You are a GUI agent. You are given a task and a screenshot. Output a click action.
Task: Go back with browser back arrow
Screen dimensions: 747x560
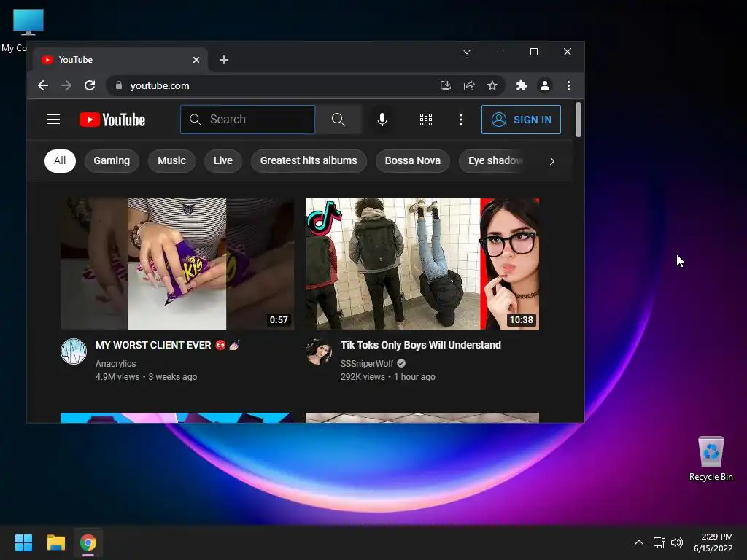pos(43,86)
